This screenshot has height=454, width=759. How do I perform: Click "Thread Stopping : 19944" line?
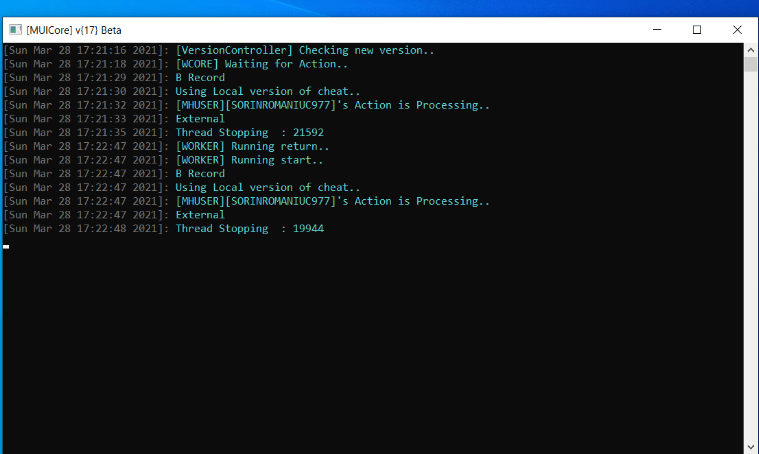pyautogui.click(x=250, y=228)
